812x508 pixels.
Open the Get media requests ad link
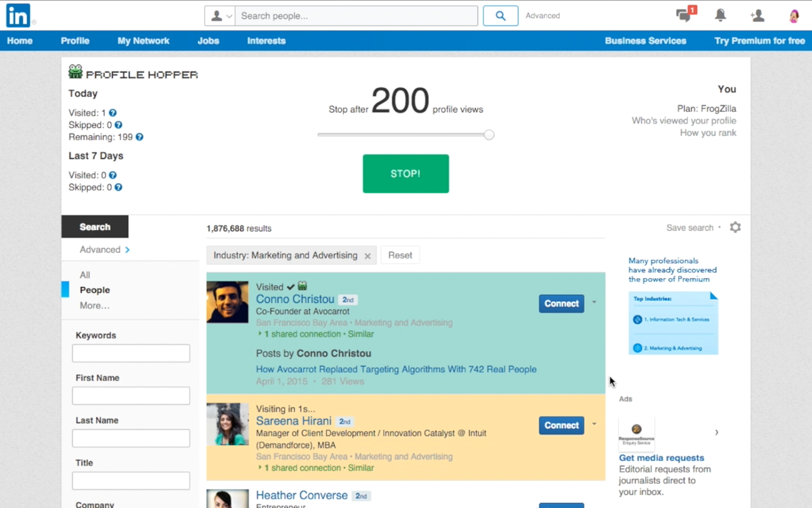[x=662, y=458]
